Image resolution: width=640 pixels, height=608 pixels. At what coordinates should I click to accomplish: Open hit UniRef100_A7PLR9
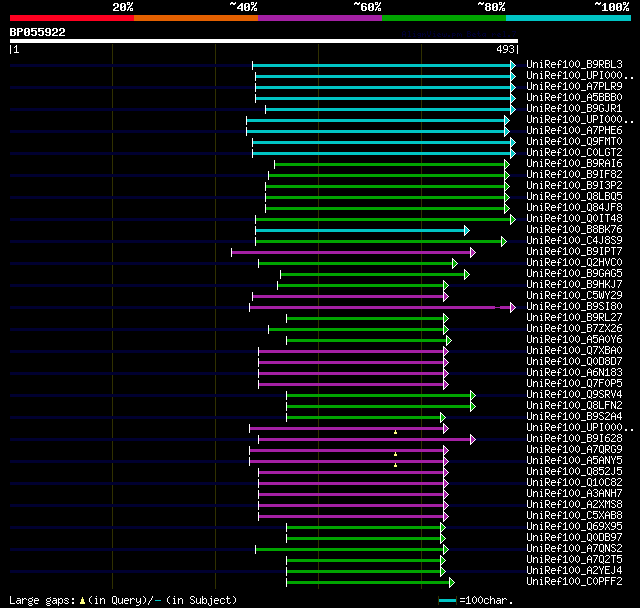tap(574, 87)
